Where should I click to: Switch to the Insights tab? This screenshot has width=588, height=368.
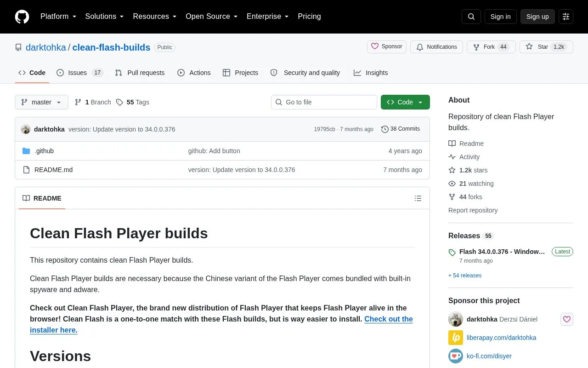pyautogui.click(x=371, y=73)
